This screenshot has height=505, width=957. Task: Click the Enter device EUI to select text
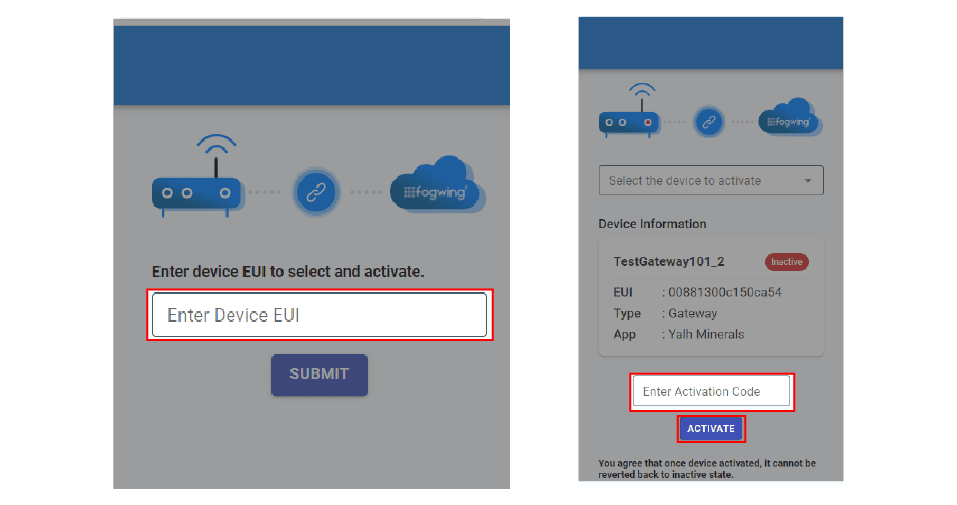click(x=288, y=272)
